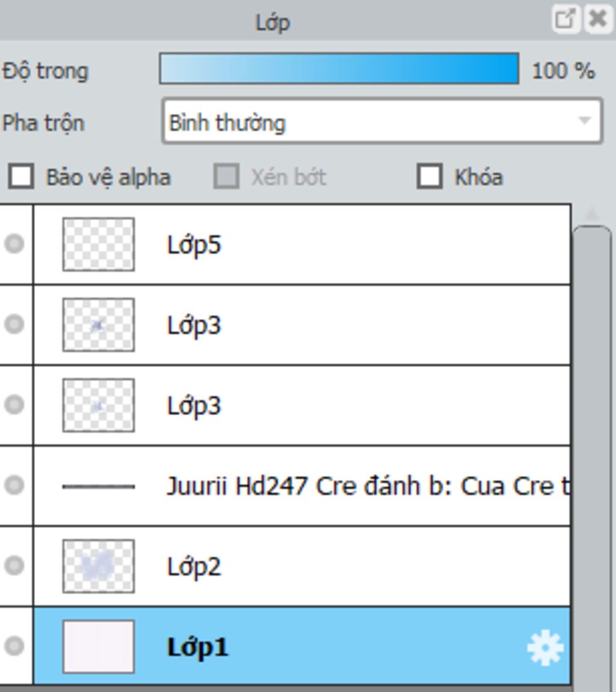The height and width of the screenshot is (692, 616).
Task: Select the Lớp5 layer by its name
Action: pos(194,245)
